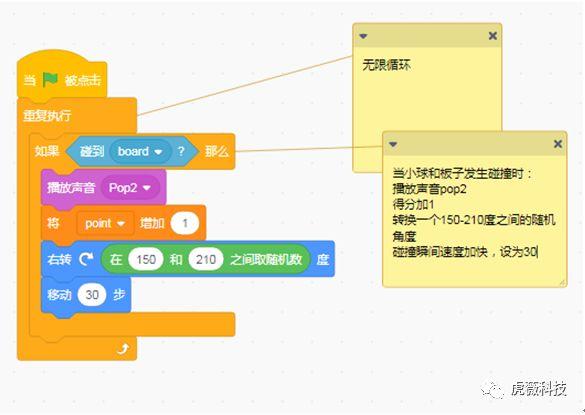Click the loop arrow icon at forever block bottom

(x=122, y=349)
